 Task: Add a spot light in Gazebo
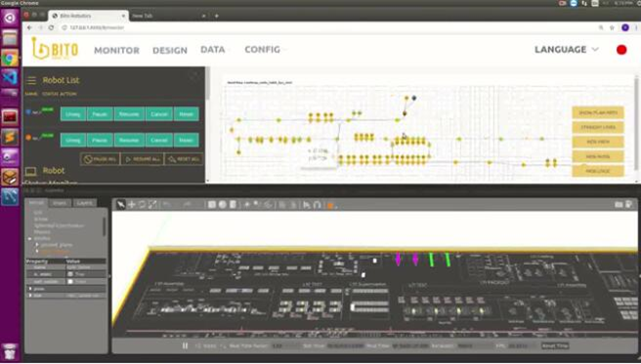(x=257, y=204)
